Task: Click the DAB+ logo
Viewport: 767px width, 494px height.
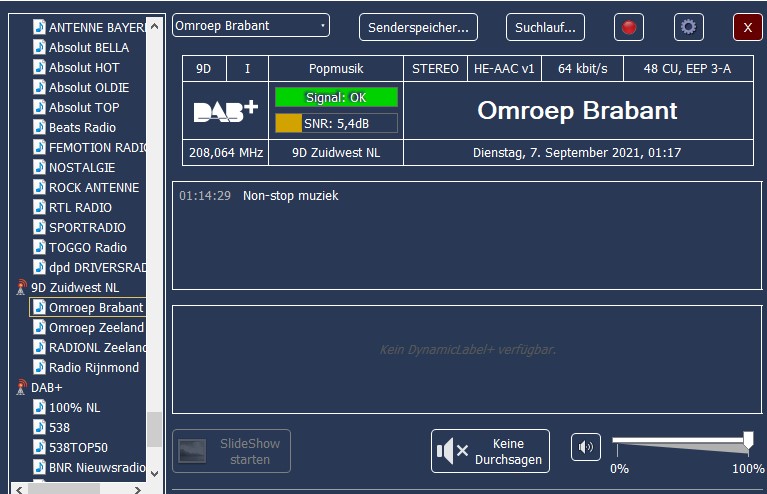Action: pyautogui.click(x=225, y=111)
